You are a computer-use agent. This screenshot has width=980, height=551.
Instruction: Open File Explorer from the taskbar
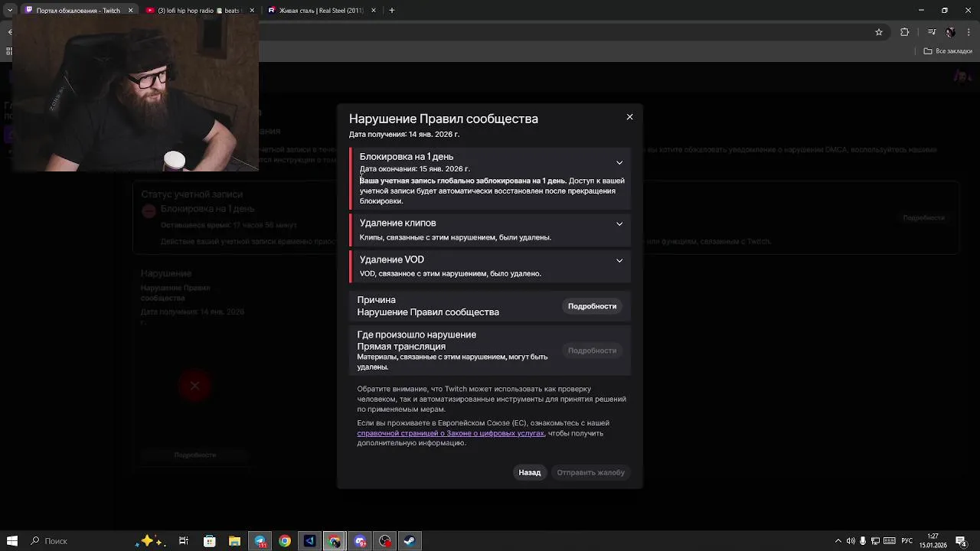pos(234,541)
